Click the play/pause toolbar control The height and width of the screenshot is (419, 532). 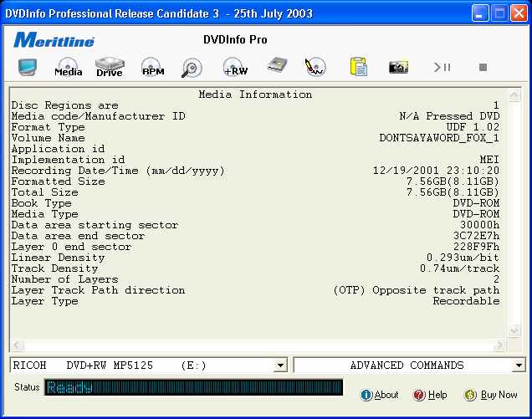[x=442, y=67]
